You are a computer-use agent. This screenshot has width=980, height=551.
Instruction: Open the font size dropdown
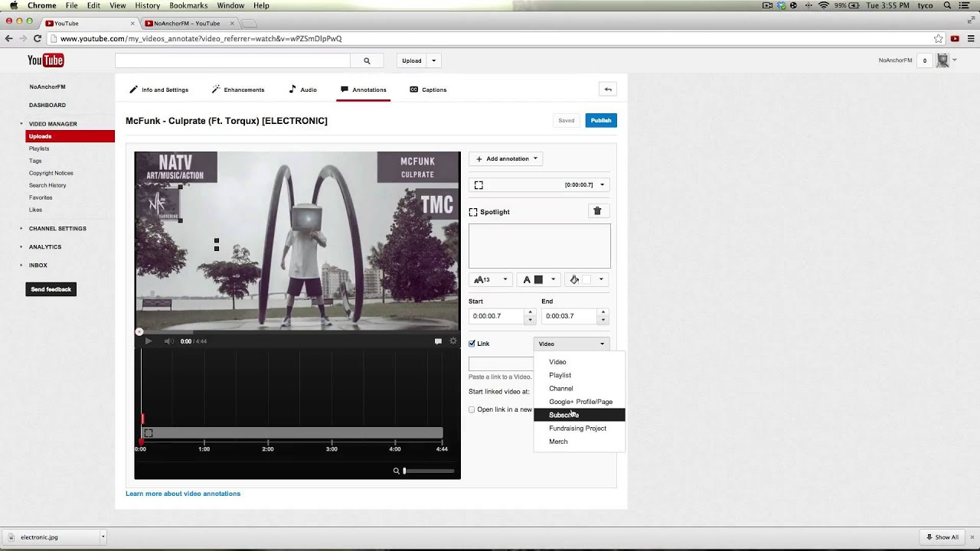click(x=491, y=279)
